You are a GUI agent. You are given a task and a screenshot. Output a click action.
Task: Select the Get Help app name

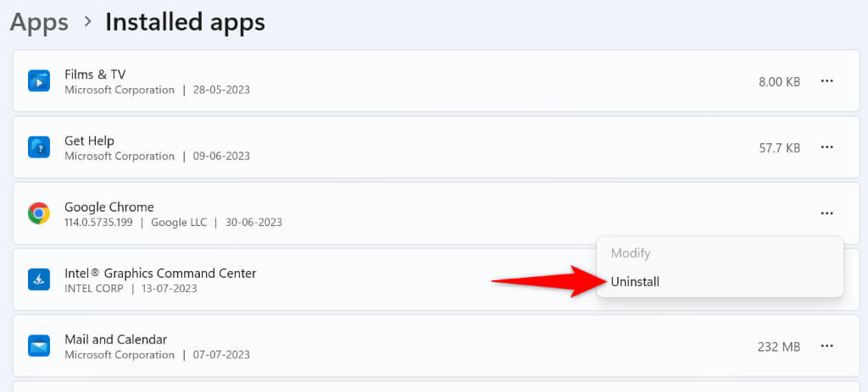point(89,141)
